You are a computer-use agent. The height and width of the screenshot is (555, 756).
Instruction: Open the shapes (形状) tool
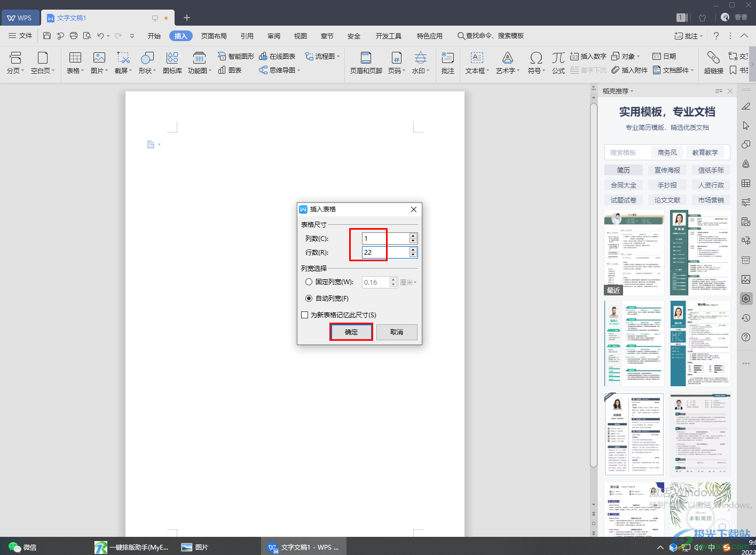147,62
